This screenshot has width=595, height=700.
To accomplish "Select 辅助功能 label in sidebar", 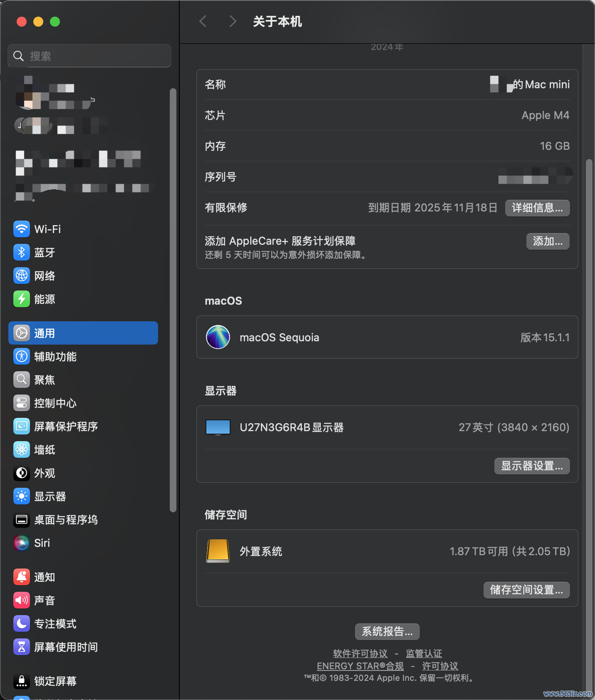I will tap(55, 357).
